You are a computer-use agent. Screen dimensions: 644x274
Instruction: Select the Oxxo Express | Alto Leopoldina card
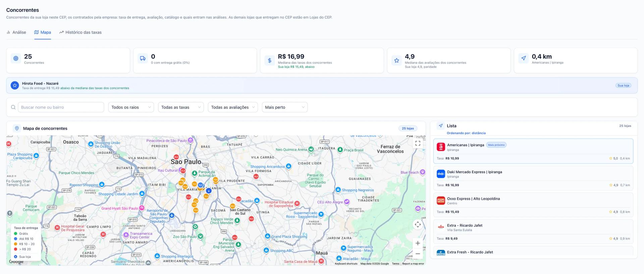533,205
